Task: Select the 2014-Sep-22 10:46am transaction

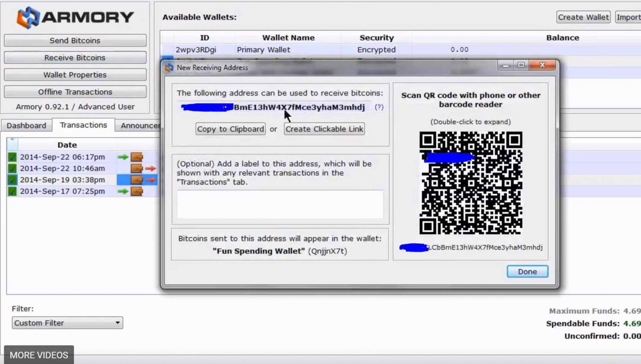Action: 82,168
